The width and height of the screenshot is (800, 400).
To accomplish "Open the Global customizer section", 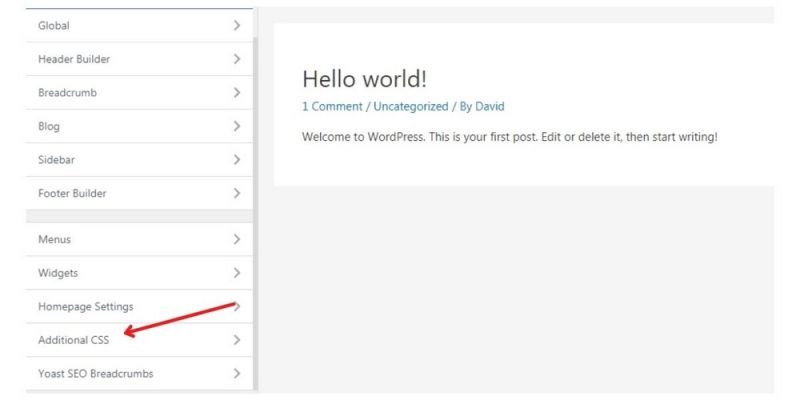I will pos(139,25).
